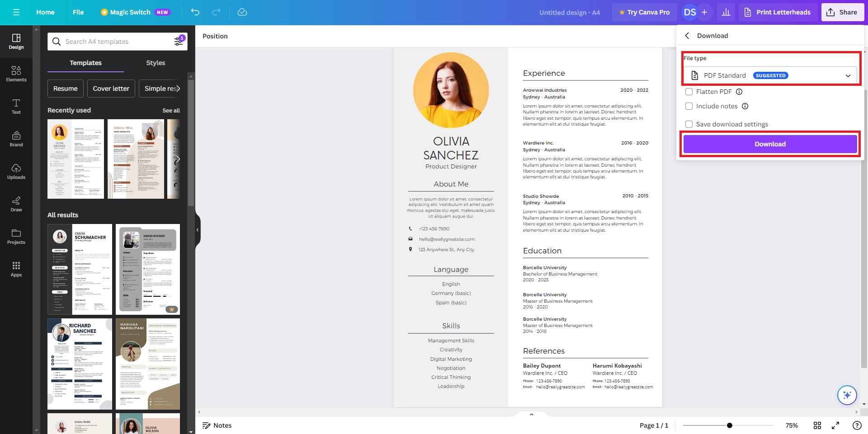Show next recently used templates
The width and height of the screenshot is (868, 434).
coord(178,159)
